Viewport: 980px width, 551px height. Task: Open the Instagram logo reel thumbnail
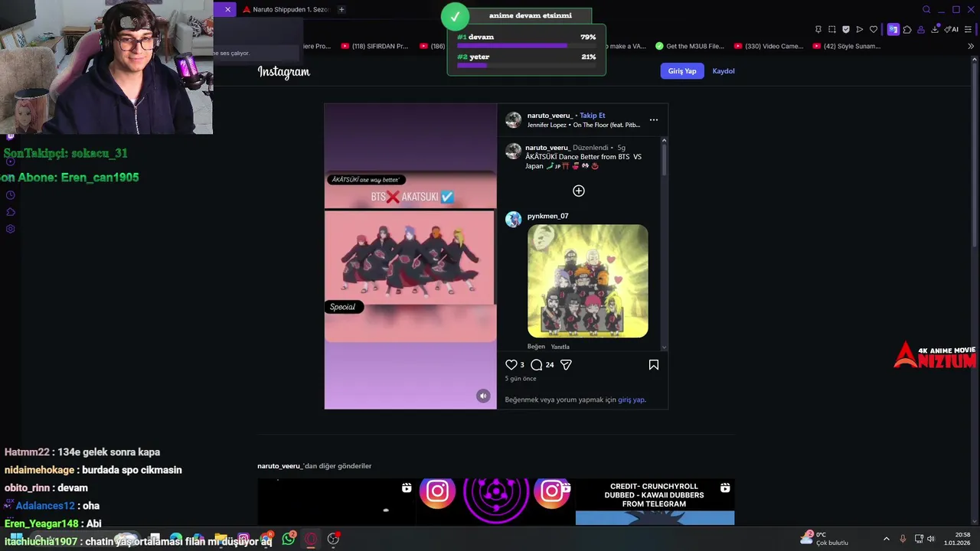click(495, 502)
